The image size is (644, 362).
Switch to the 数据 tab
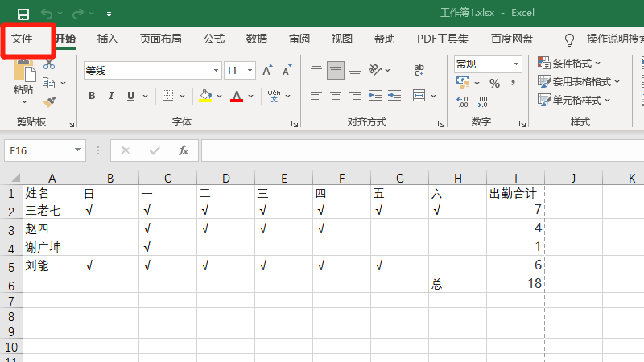pos(257,39)
